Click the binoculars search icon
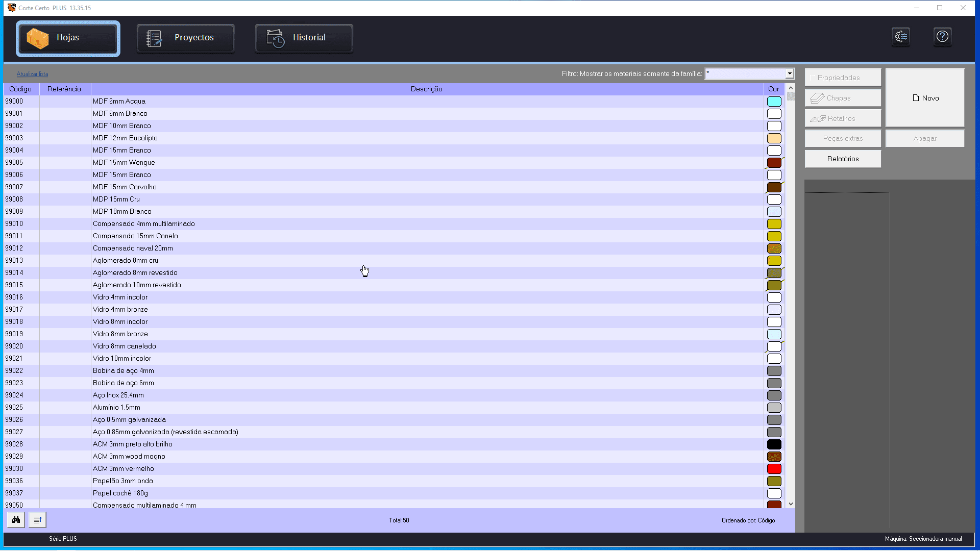This screenshot has width=980, height=551. pyautogui.click(x=16, y=520)
